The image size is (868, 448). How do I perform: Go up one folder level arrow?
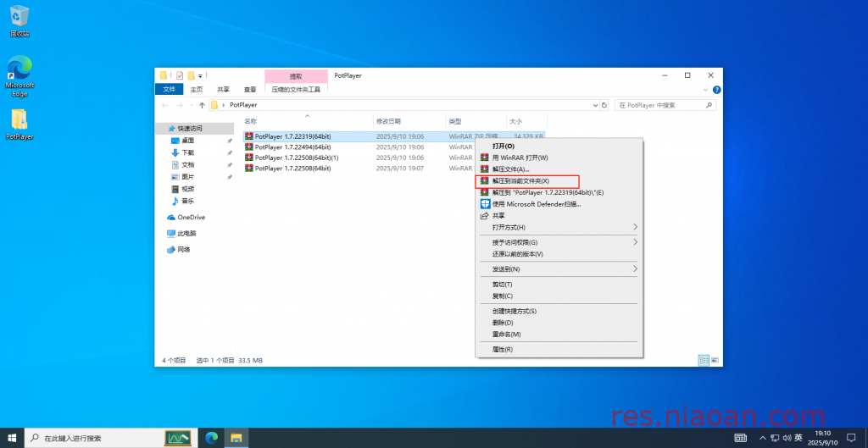click(x=202, y=105)
